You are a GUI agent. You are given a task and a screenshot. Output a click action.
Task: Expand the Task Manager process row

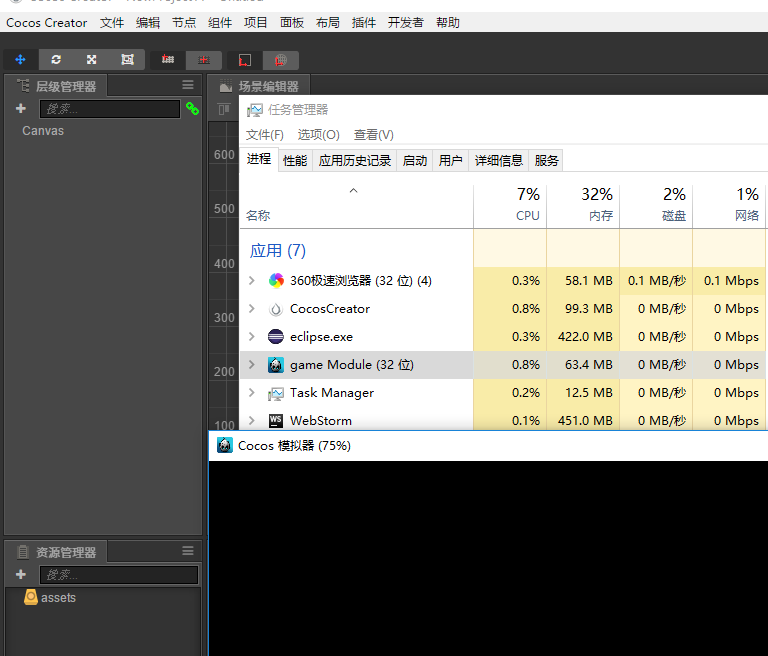(x=252, y=392)
